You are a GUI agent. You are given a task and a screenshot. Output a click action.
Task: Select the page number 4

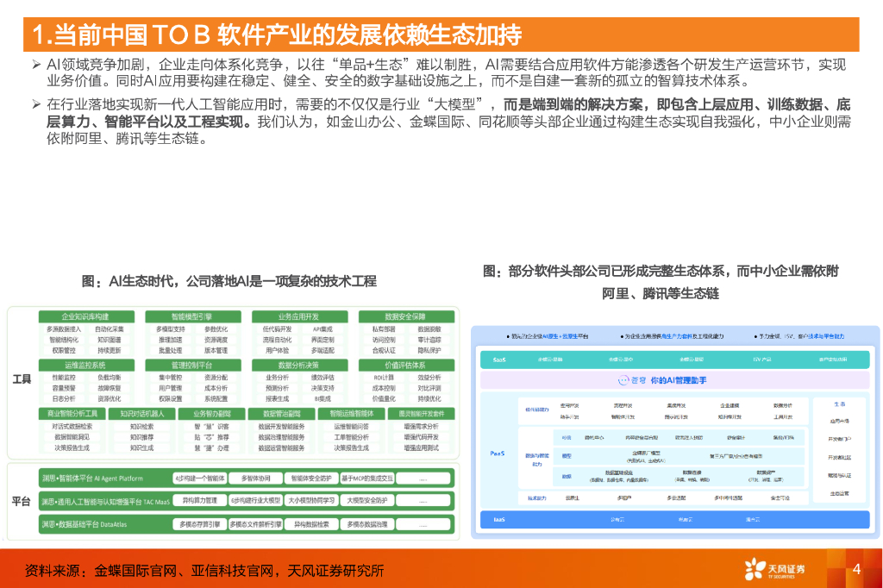(856, 569)
